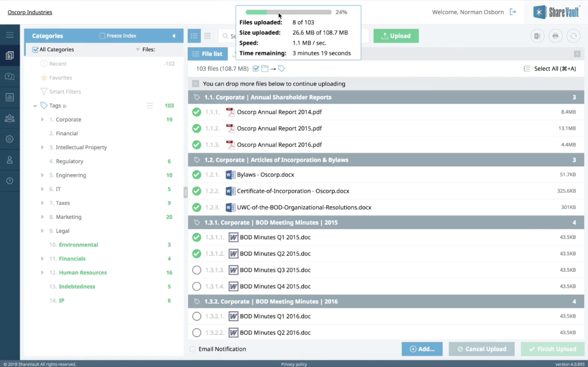Image resolution: width=588 pixels, height=367 pixels.
Task: Open the Privacy policy link
Action: click(x=294, y=364)
